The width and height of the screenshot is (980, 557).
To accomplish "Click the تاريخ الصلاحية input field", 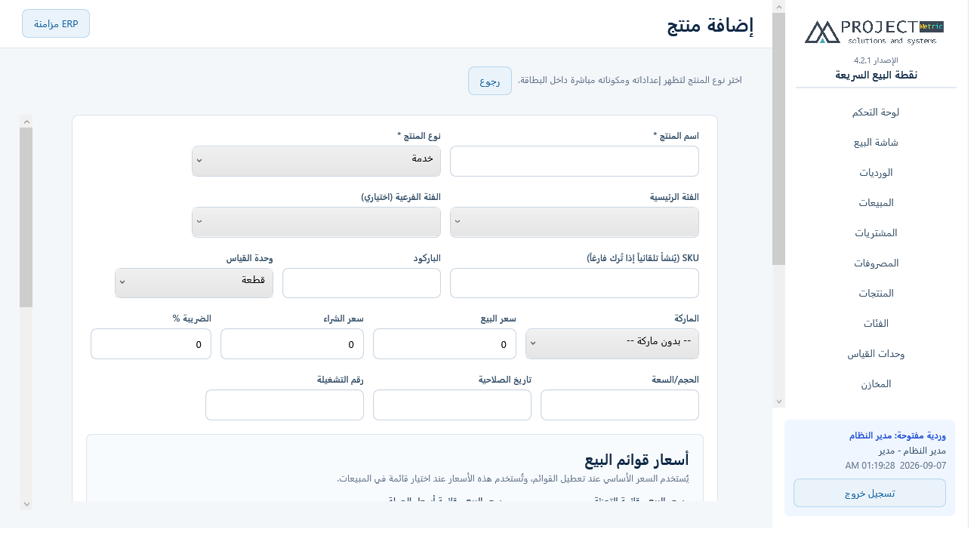I will (452, 405).
